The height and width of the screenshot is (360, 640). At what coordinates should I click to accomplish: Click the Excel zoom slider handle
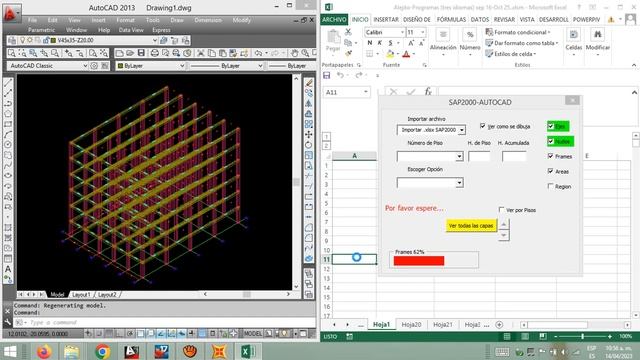pos(582,336)
